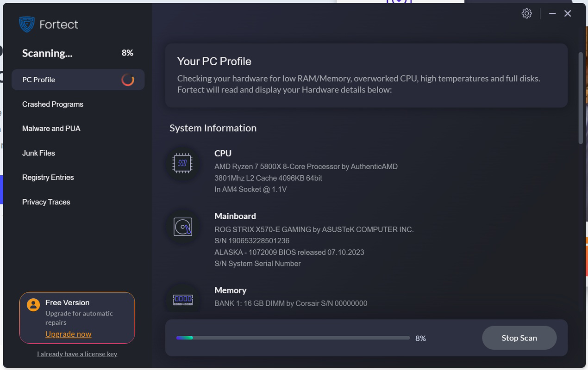This screenshot has height=370, width=588.
Task: Click the CPU chip icon
Action: click(182, 163)
